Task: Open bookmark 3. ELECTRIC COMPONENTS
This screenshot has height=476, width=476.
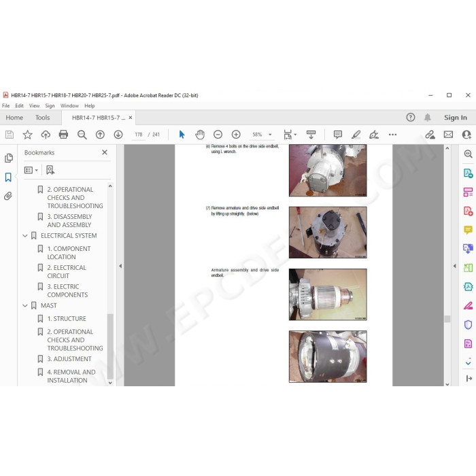Action: point(67,291)
